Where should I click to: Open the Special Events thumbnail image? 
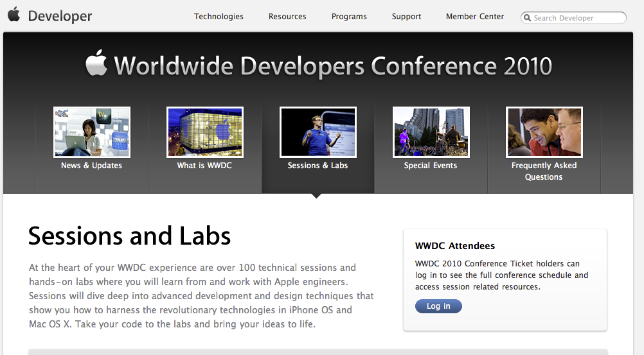tap(431, 132)
